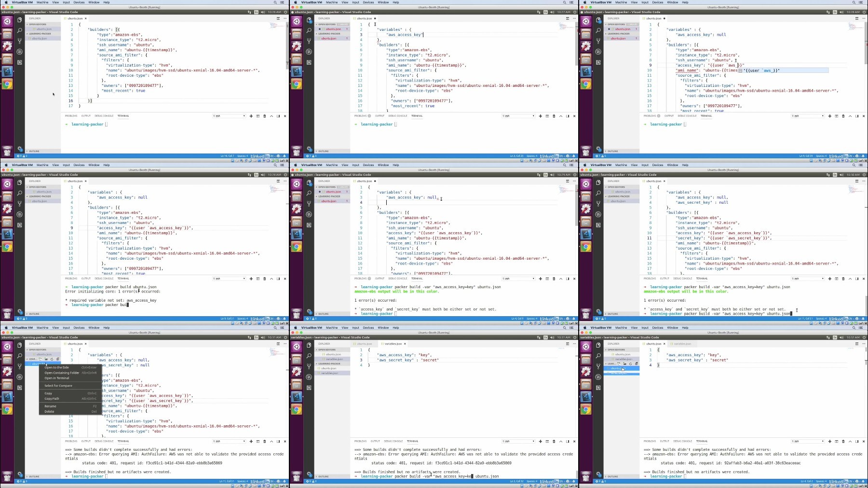Screen dimensions: 868x488
Task: Open Machine menu in 10:26 AM frame
Action: click(x=42, y=2)
